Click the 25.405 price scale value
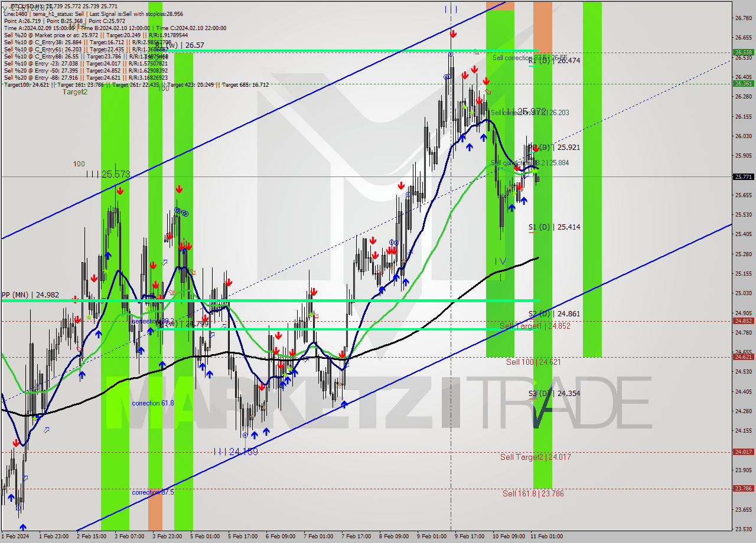Image resolution: width=756 pixels, height=543 pixels. (743, 234)
